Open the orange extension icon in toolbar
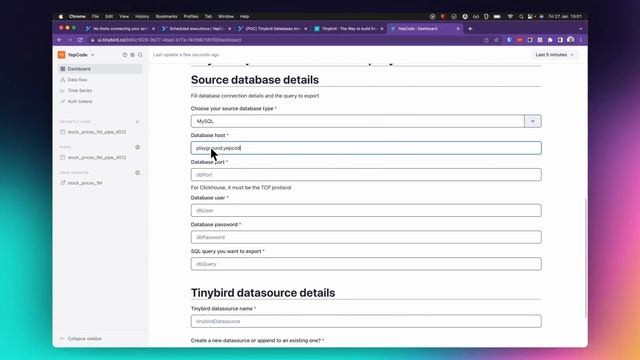Screen dimensions: 640x360 tap(520, 40)
